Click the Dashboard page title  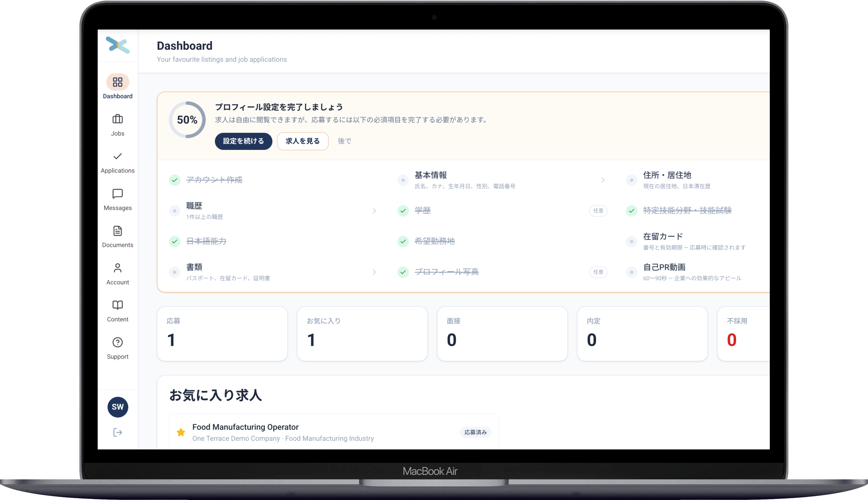coord(184,46)
